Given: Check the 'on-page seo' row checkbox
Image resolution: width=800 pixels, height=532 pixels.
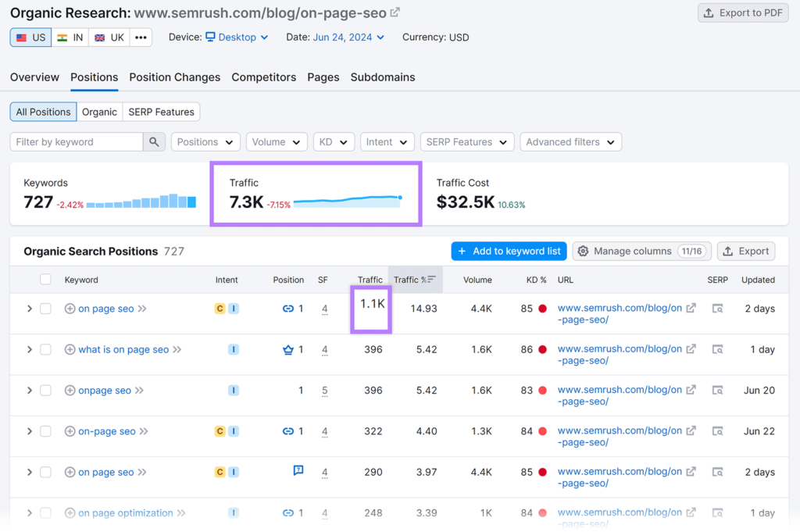Looking at the screenshot, I should pyautogui.click(x=45, y=431).
